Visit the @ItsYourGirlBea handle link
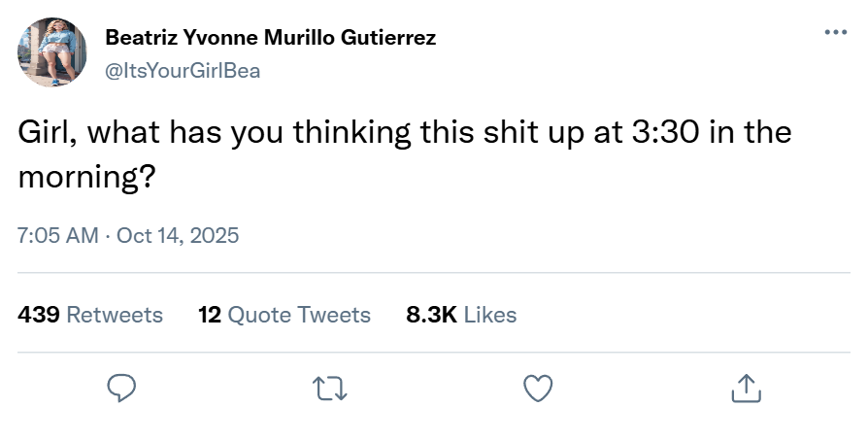 click(x=183, y=71)
